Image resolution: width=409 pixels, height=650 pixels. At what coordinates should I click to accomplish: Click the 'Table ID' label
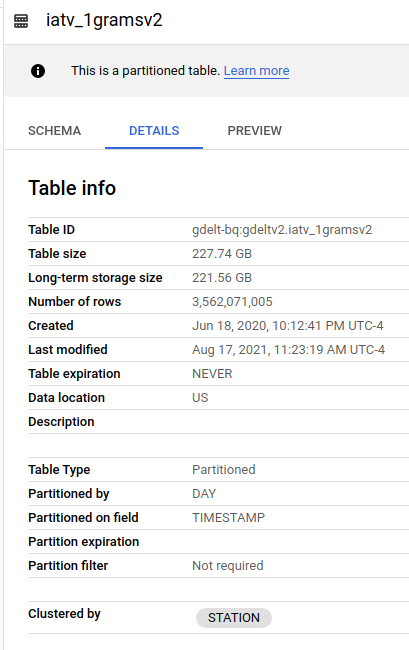(51, 230)
